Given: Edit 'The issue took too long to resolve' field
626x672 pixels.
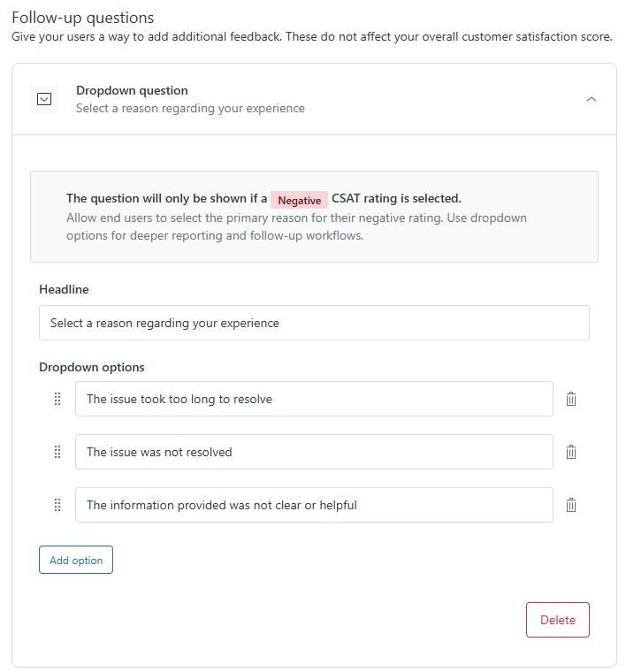Looking at the screenshot, I should tap(314, 399).
